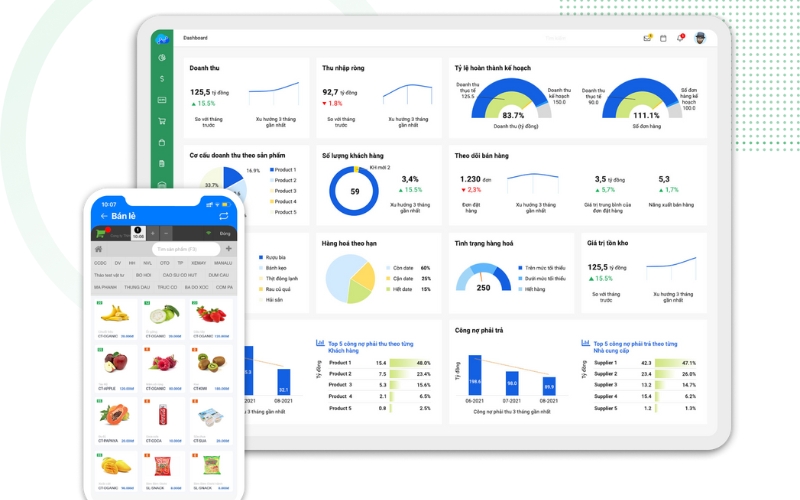The height and width of the screenshot is (500, 800).
Task: Tap the minus button on the phone's dark toolbar
Action: [166, 233]
